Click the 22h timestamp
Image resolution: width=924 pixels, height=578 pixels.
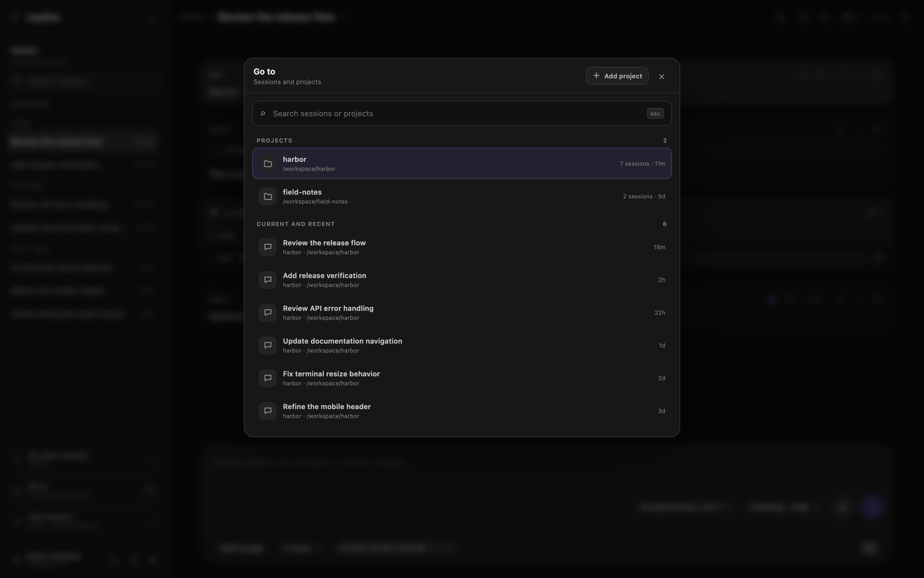tap(660, 313)
